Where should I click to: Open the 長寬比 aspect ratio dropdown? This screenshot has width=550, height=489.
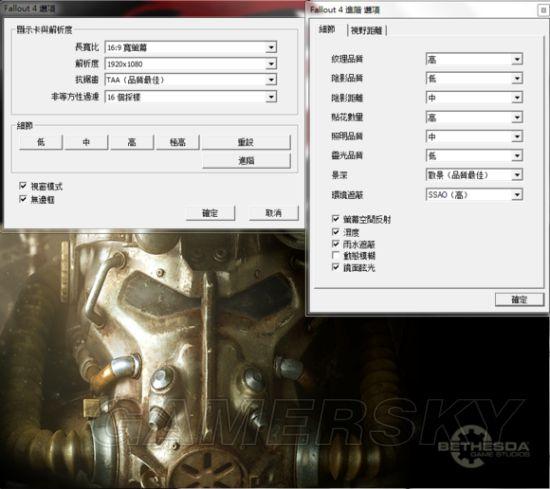point(190,47)
